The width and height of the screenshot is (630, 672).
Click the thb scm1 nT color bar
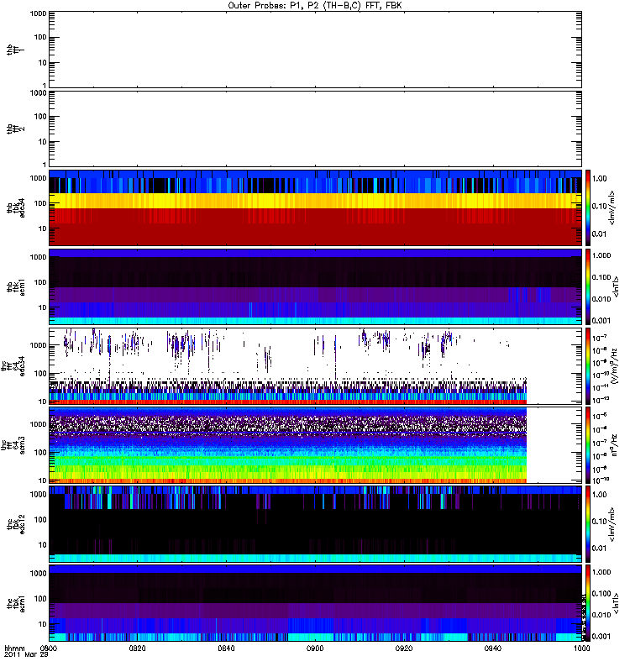[x=587, y=286]
